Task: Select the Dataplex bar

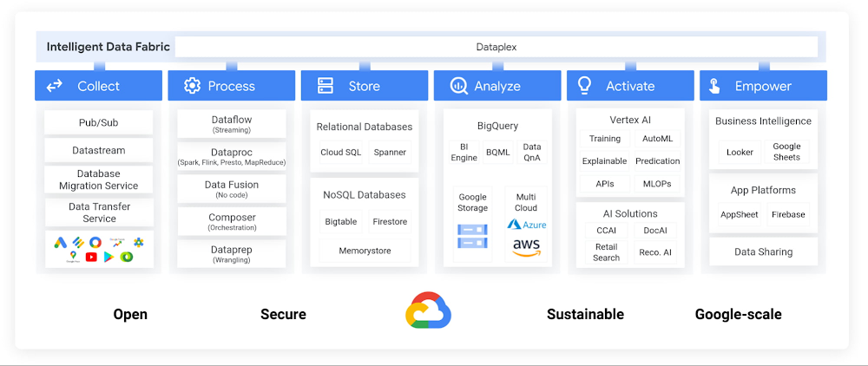Action: 496,47
